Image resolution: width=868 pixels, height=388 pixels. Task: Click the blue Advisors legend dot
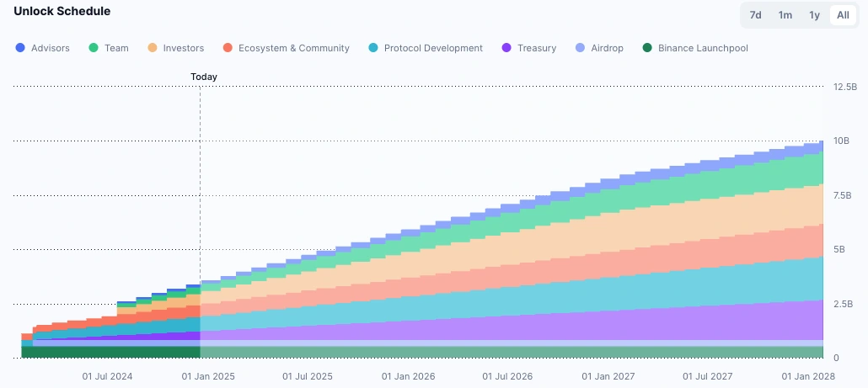[20, 48]
